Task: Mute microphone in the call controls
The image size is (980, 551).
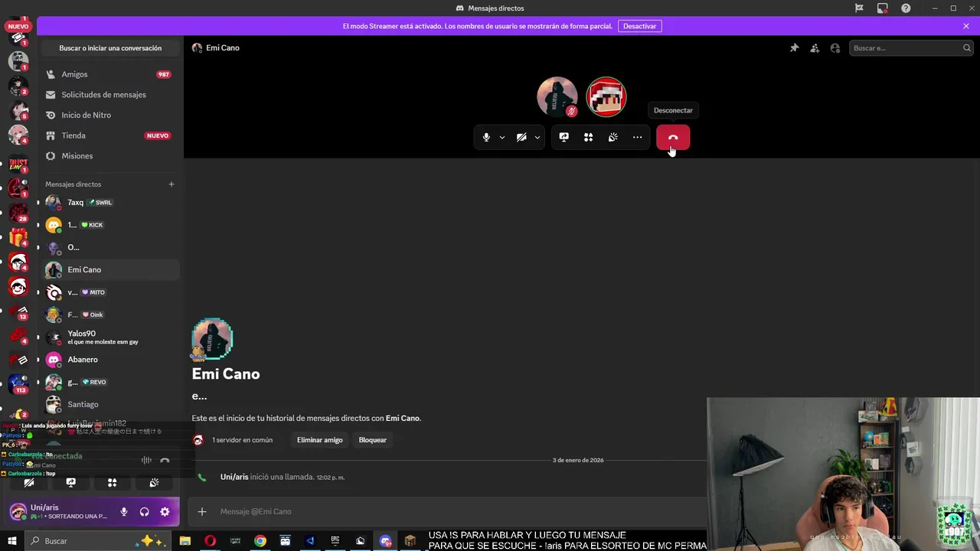Action: [486, 138]
